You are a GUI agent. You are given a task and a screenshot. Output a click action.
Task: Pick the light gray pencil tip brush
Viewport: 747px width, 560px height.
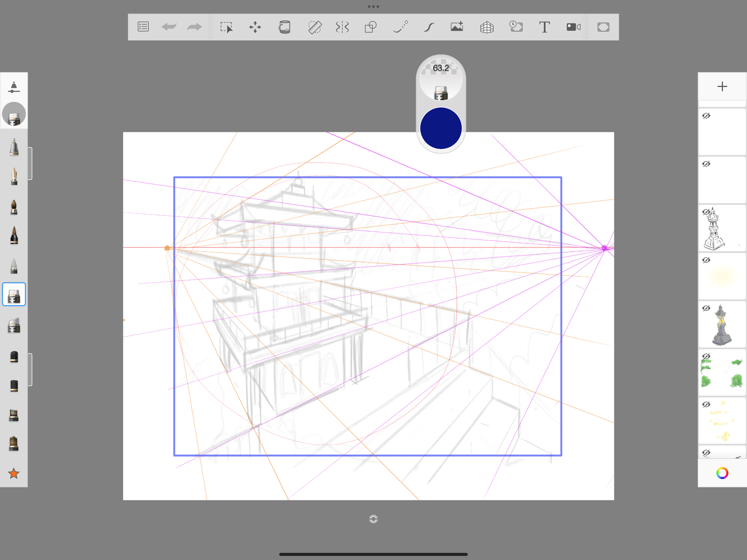pyautogui.click(x=14, y=266)
